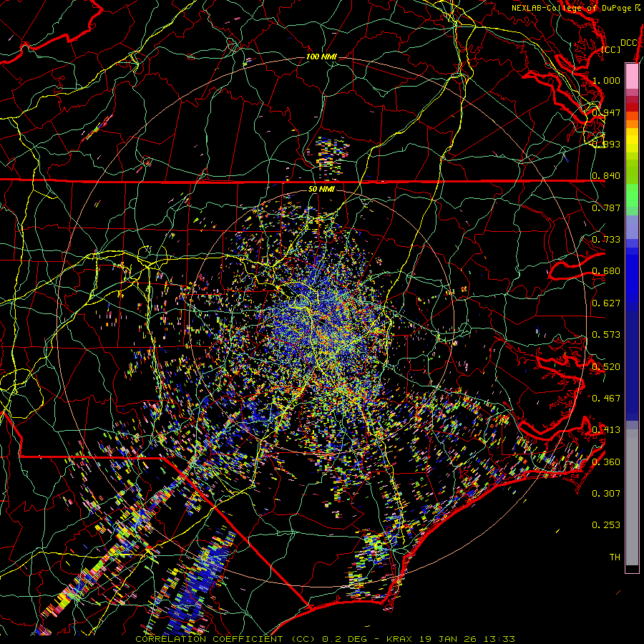The height and width of the screenshot is (644, 644).
Task: Click the DCC label above the color bar
Action: coord(628,43)
